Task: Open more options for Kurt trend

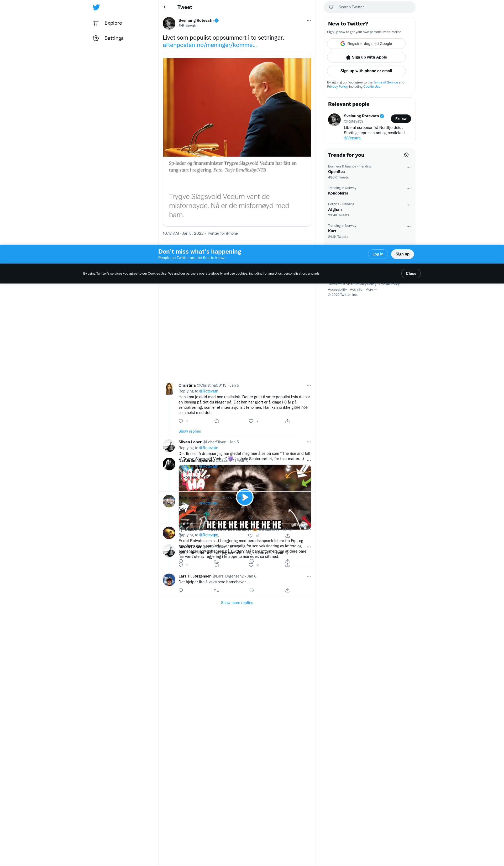Action: tap(408, 227)
